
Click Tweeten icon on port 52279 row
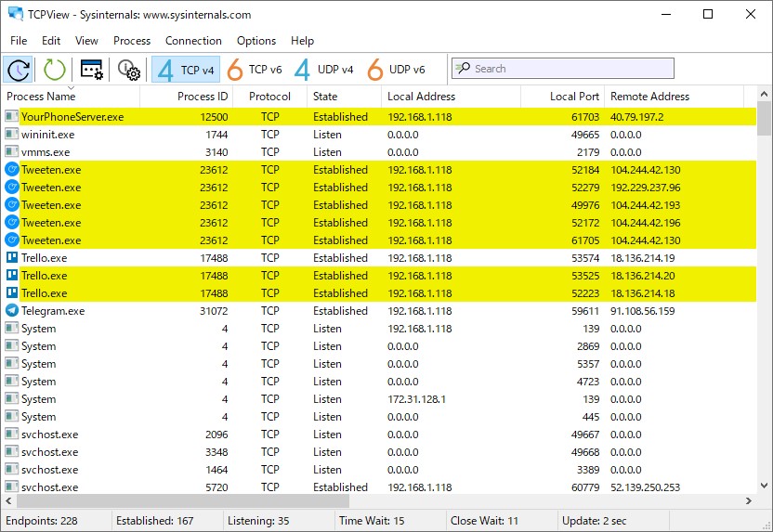(x=11, y=188)
